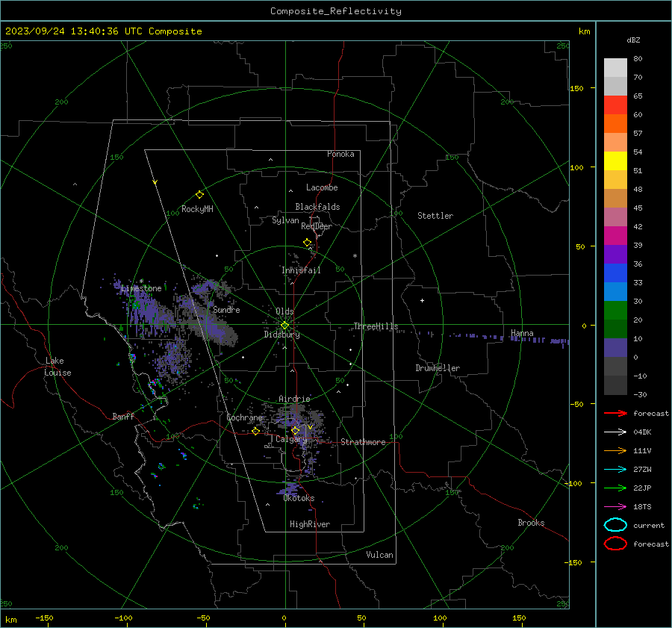Click the Stettler city label
672x628 pixels.
435,216
